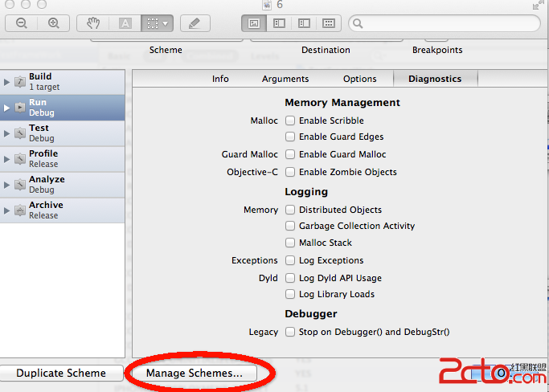Viewport: 549px width, 392px height.
Task: Click the Analyze action icon
Action: [20, 185]
